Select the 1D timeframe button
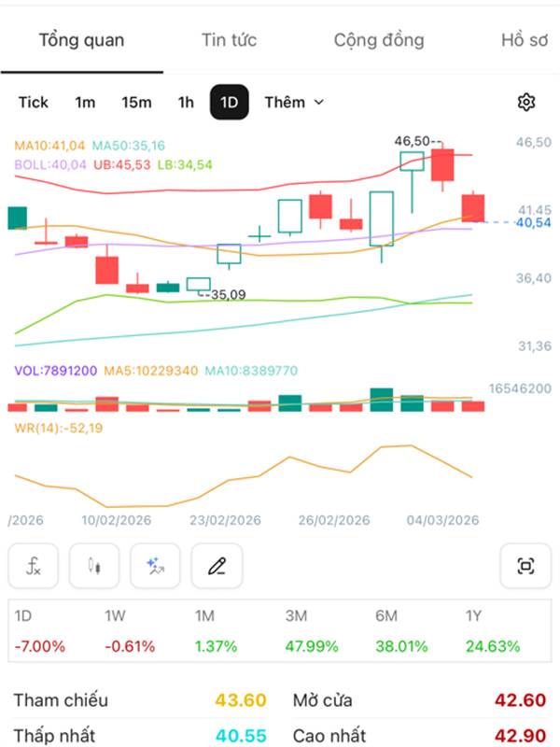The width and height of the screenshot is (560, 747). 229,102
